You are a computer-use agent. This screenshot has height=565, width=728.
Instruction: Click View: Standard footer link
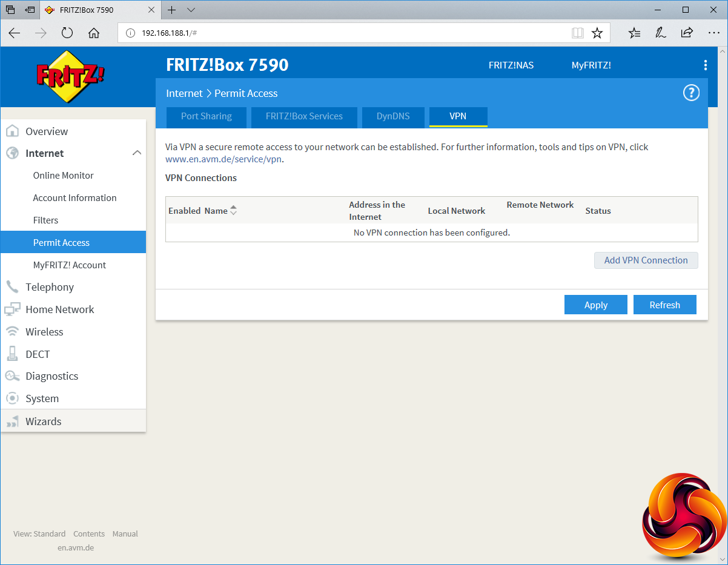click(39, 534)
